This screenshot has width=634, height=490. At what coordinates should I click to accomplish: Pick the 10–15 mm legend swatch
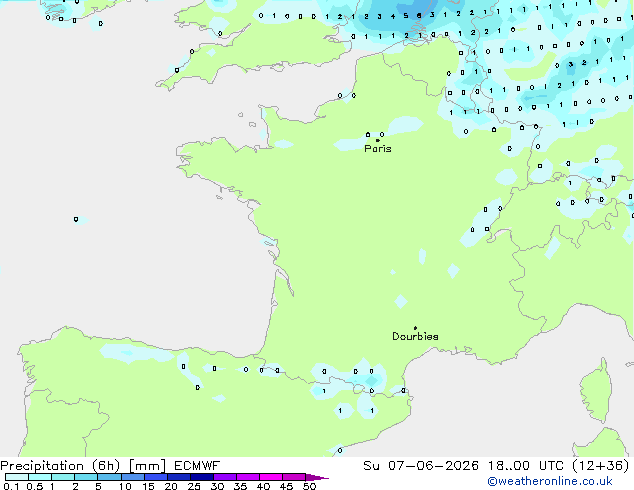[x=133, y=477]
